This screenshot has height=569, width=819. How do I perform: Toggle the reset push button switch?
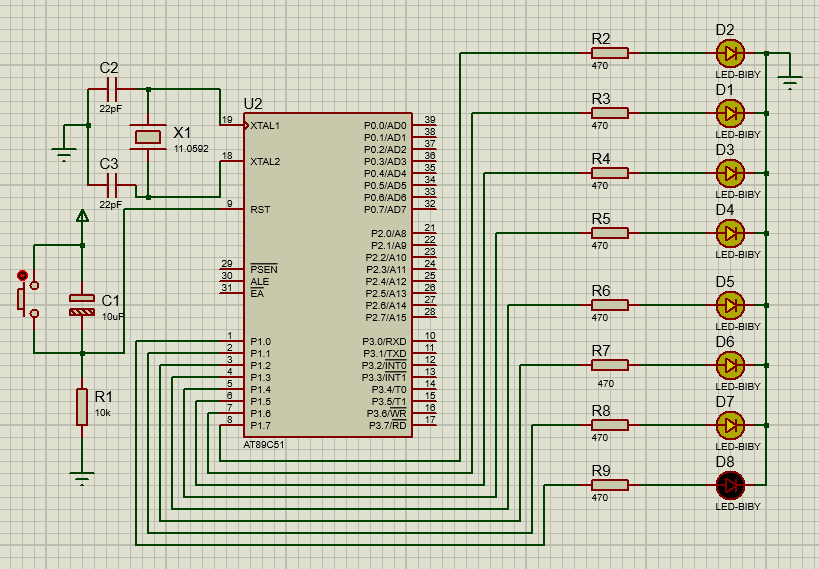(28, 299)
